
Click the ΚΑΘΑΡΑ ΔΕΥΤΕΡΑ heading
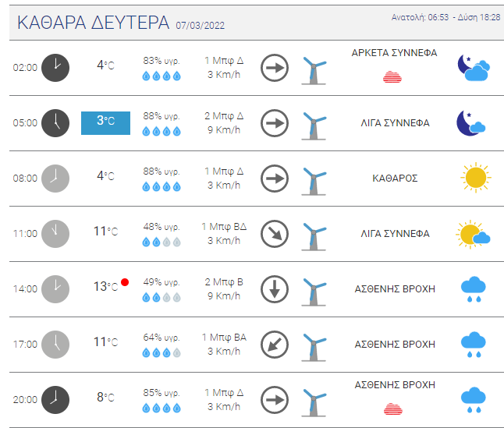click(93, 23)
